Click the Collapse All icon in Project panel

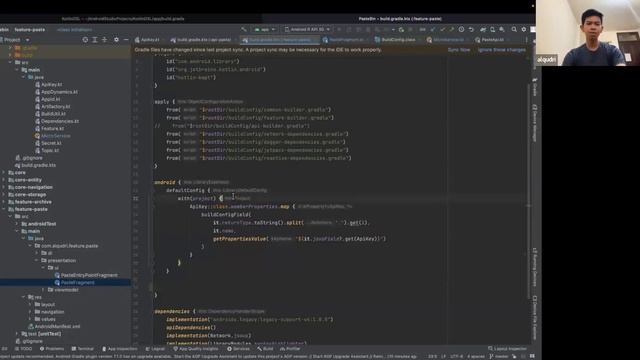pyautogui.click(x=104, y=40)
